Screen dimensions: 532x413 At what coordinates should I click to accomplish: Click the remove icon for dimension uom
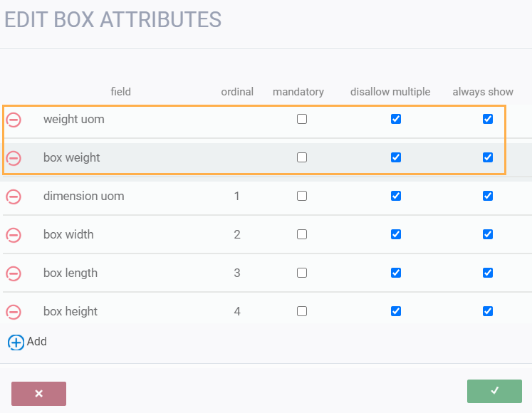[14, 197]
